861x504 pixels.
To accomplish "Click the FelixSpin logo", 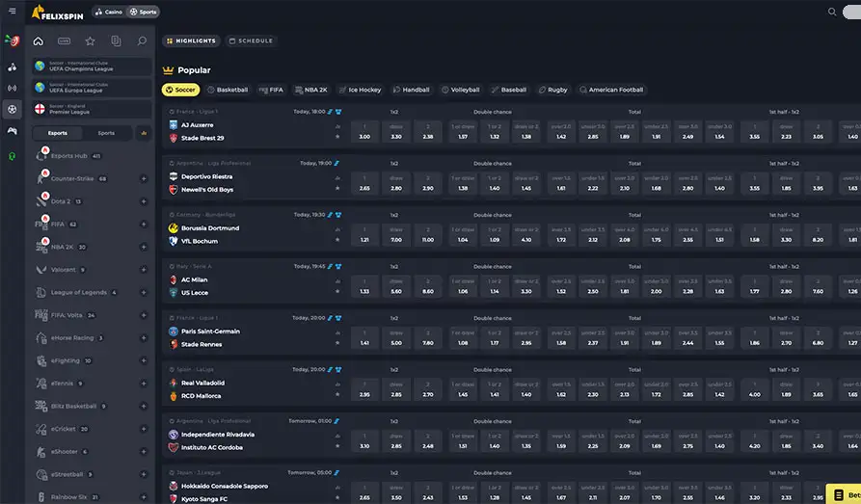I will click(58, 13).
